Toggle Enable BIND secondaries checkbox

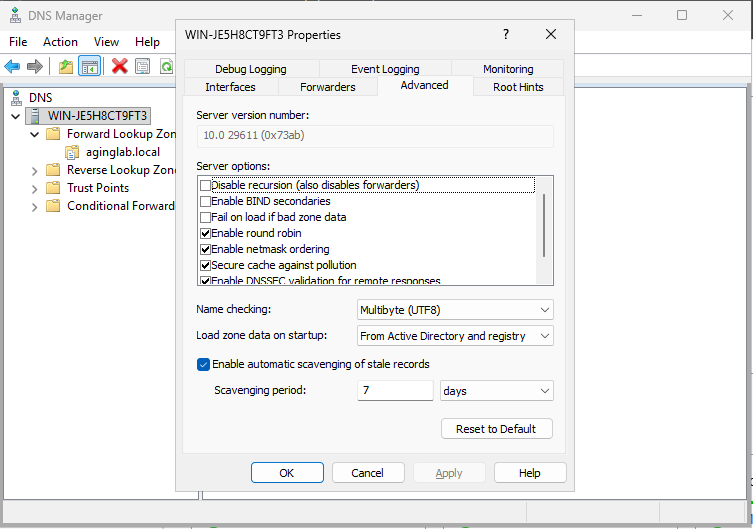click(x=206, y=201)
